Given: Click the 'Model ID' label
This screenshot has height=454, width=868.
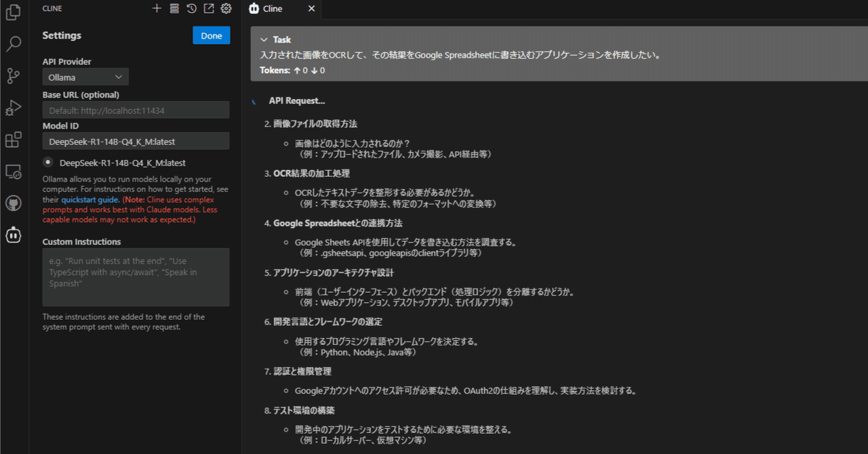Looking at the screenshot, I should (60, 126).
